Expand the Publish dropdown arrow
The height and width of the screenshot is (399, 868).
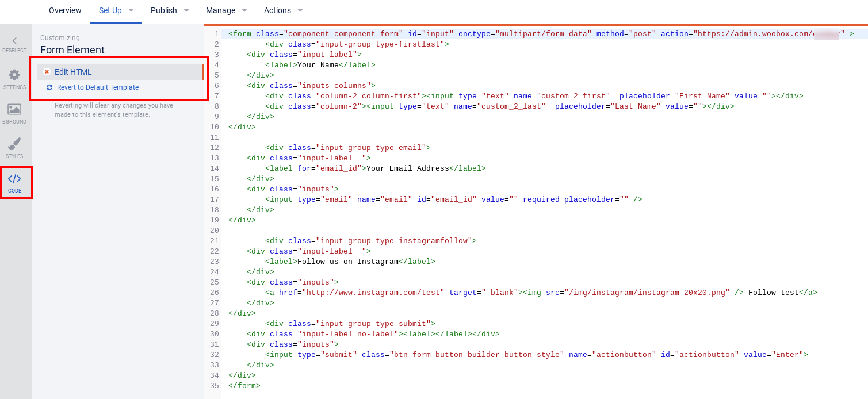click(186, 11)
